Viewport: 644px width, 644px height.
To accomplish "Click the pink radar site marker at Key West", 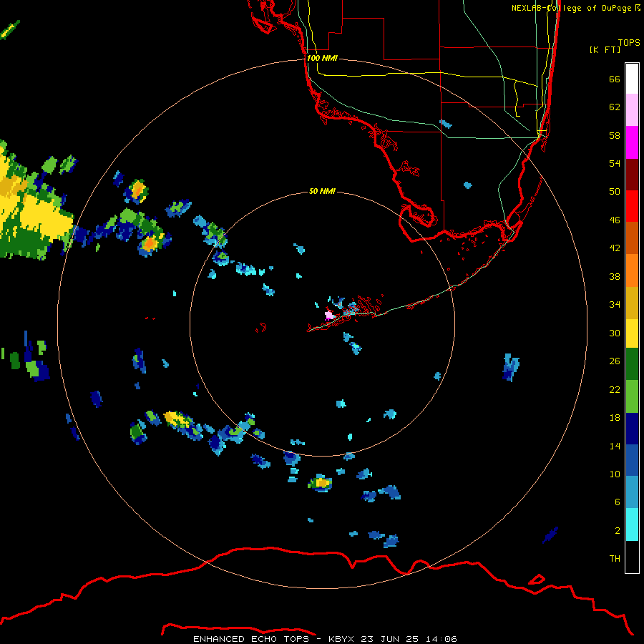I will [x=329, y=316].
